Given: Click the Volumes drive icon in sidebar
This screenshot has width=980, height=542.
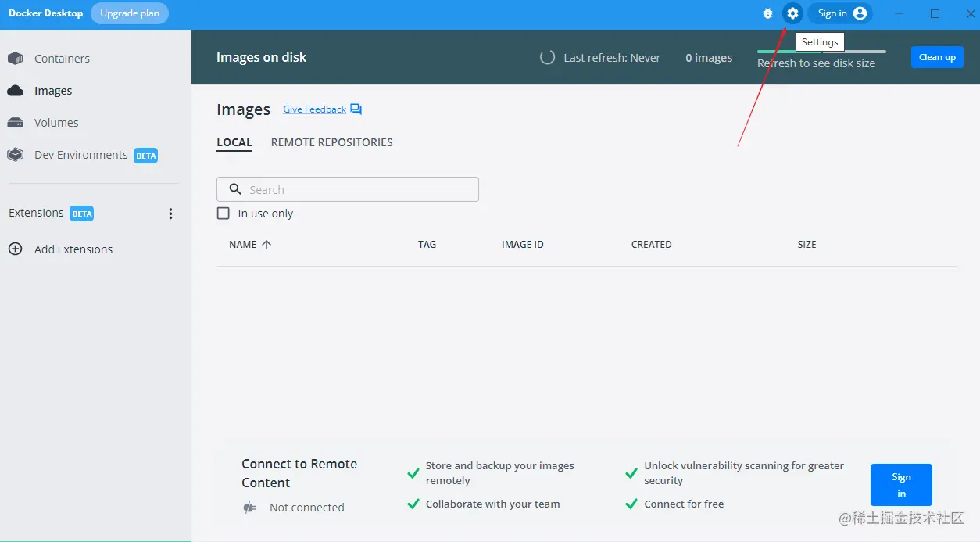Looking at the screenshot, I should pos(16,123).
